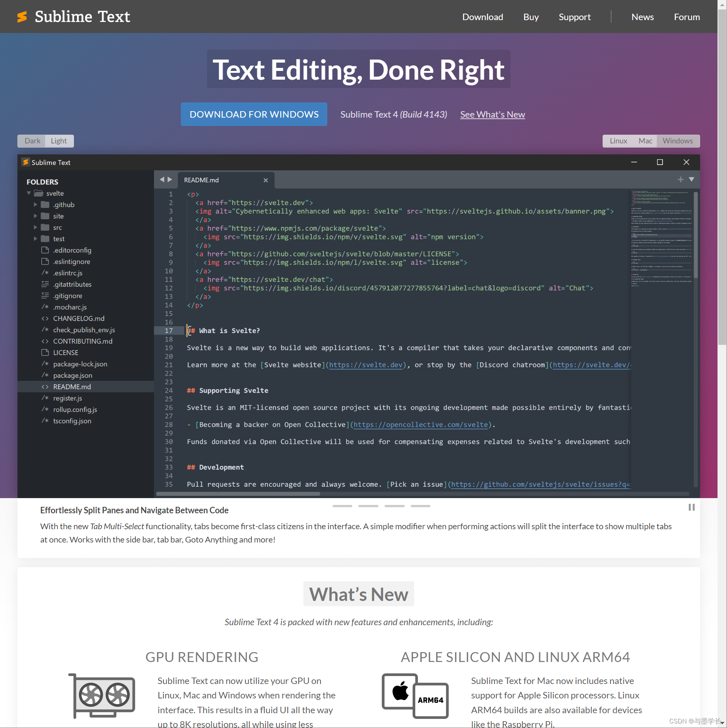Screen dimensions: 727x728
Task: Click the code icon beside package.json
Action: click(45, 375)
